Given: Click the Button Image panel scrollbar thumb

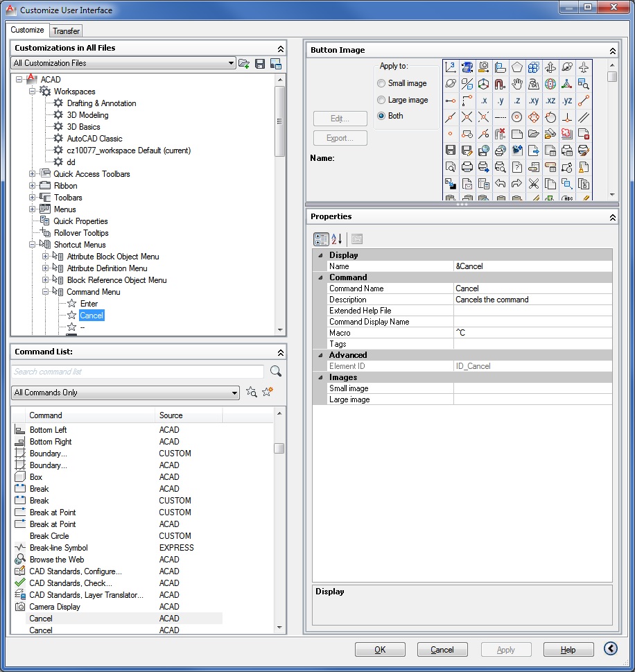Looking at the screenshot, I should (x=612, y=77).
